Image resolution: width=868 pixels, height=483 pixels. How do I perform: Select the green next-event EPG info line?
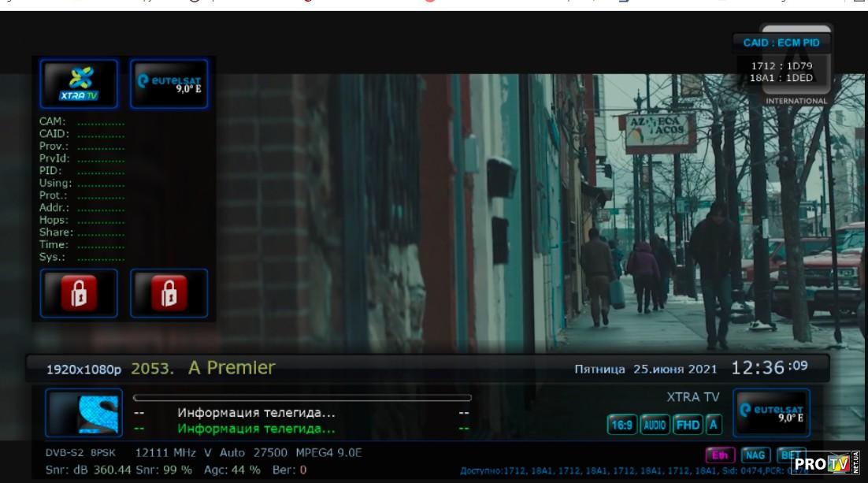pyautogui.click(x=256, y=429)
